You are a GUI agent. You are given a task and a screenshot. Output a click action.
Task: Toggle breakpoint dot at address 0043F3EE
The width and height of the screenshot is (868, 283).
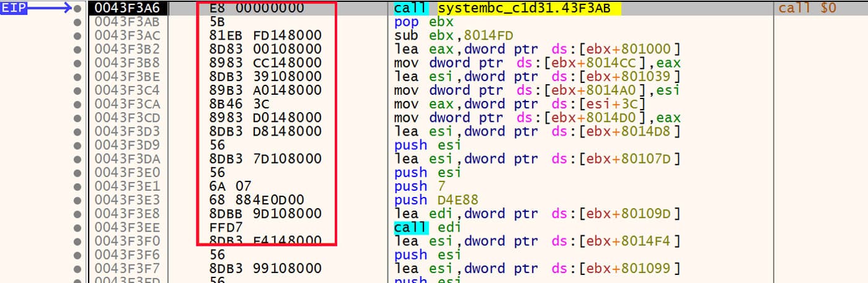(x=77, y=227)
